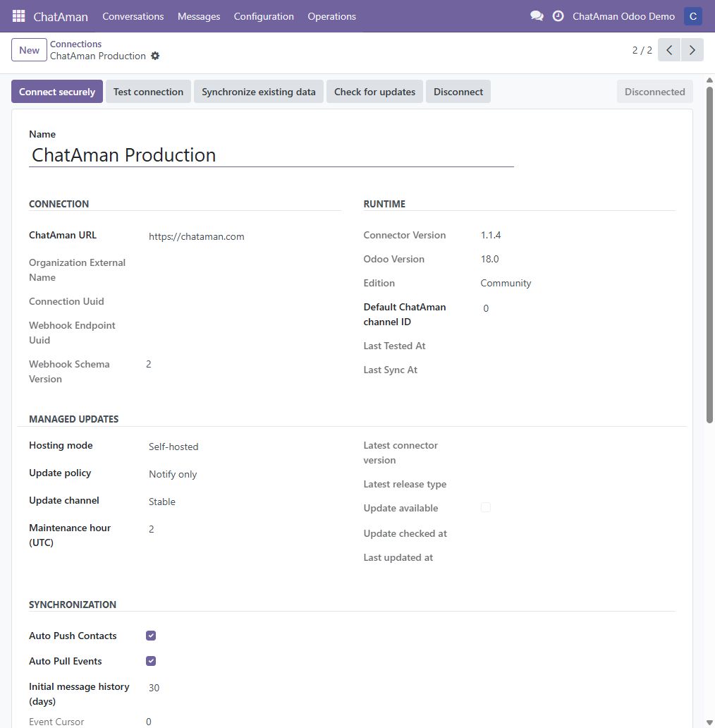Toggle Auto Push Contacts checkbox

click(151, 636)
